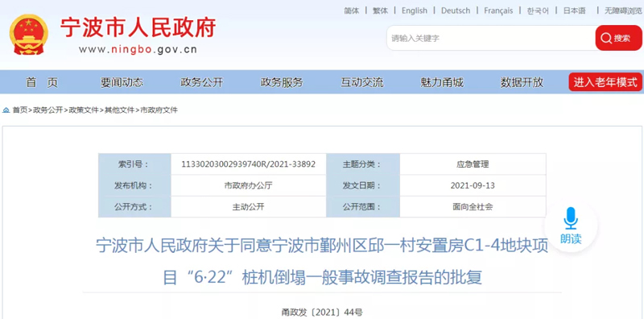Switch language to English

[x=415, y=10]
